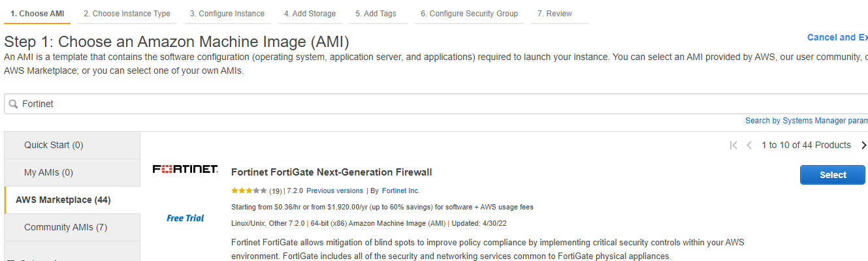Open Fortinet FortiGate Next-Generation Firewall title
Image resolution: width=868 pixels, height=261 pixels.
pyautogui.click(x=332, y=172)
